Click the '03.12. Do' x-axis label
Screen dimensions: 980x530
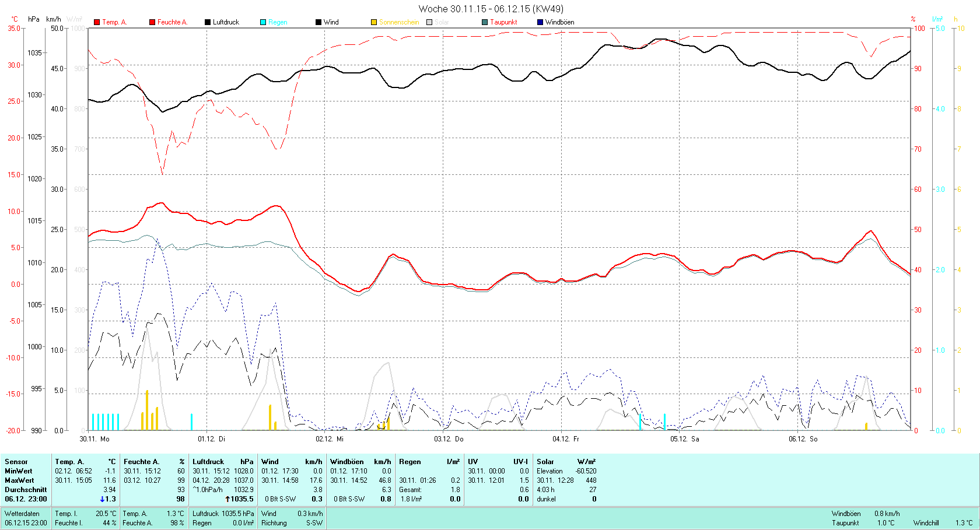pyautogui.click(x=449, y=439)
